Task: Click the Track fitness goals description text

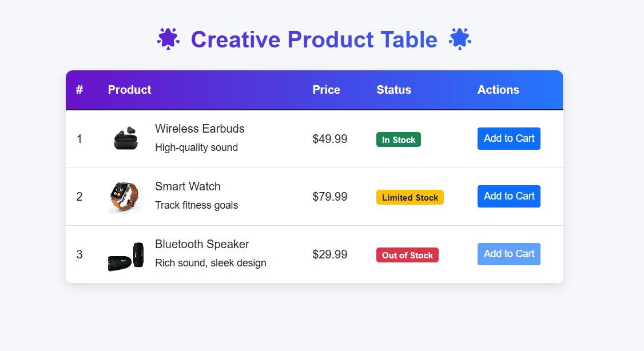Action: pyautogui.click(x=196, y=205)
